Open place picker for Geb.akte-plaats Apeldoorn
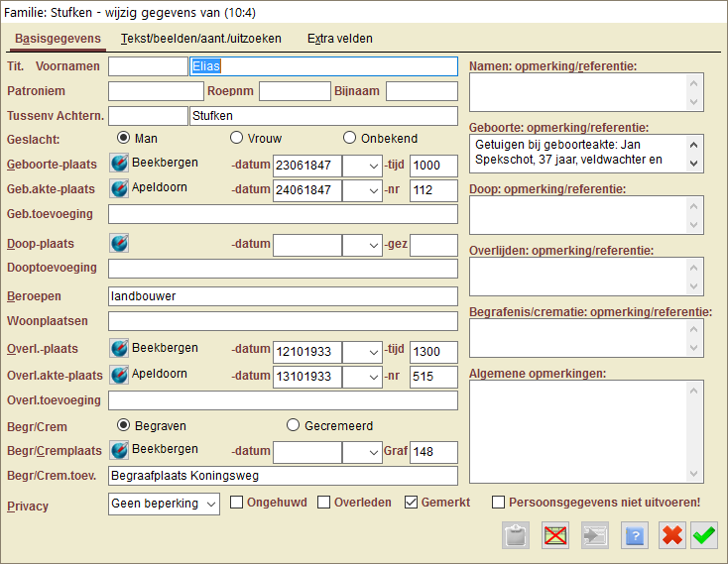728x564 pixels. click(119, 188)
